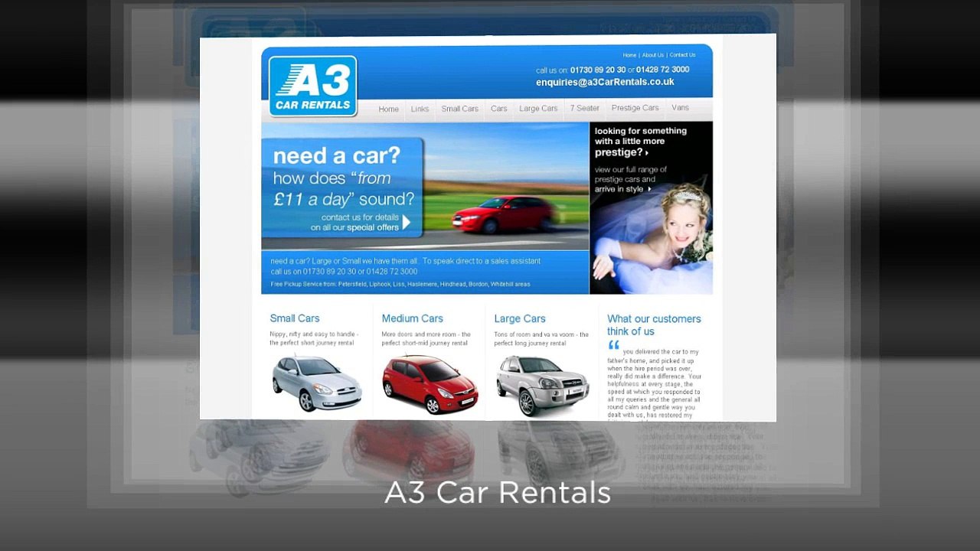
Task: Click the enquiries@a3CarRentals.co.uk email address
Action: pyautogui.click(x=605, y=82)
